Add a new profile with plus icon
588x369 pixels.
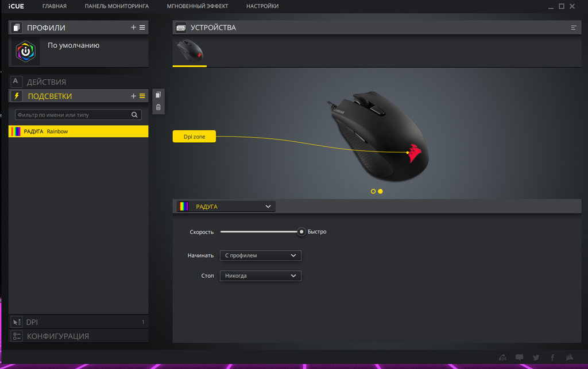133,28
